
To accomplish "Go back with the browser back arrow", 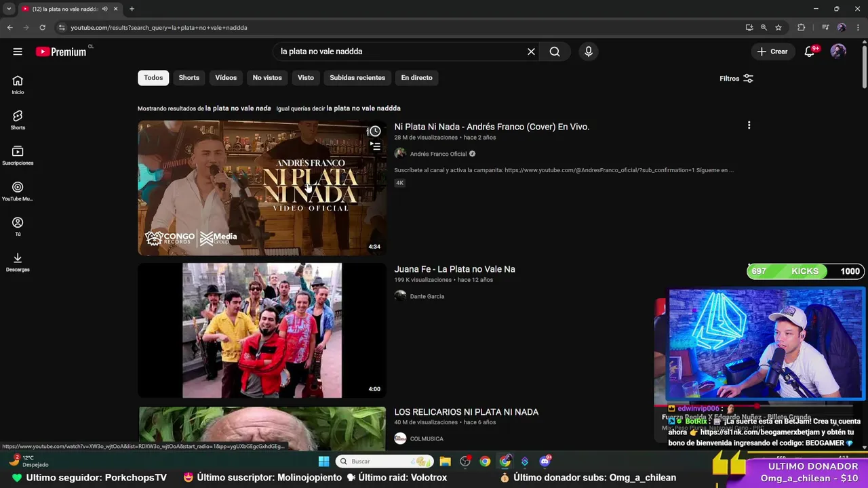I will click(9, 28).
